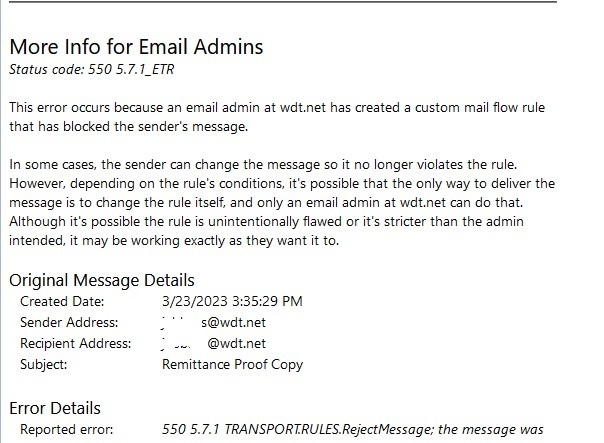Click the Created Date label
604x443 pixels.
[59, 300]
